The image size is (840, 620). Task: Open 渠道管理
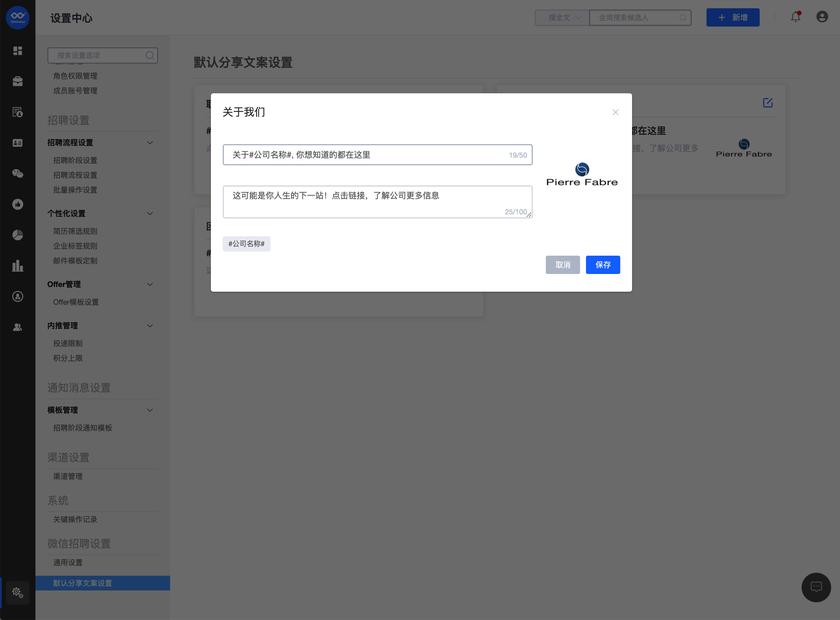[68, 476]
